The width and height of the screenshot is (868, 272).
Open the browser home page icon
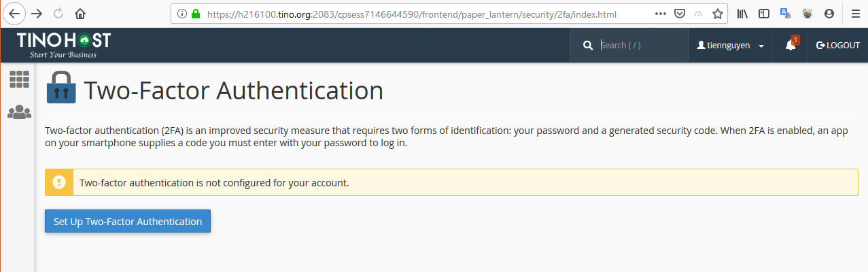coord(80,14)
